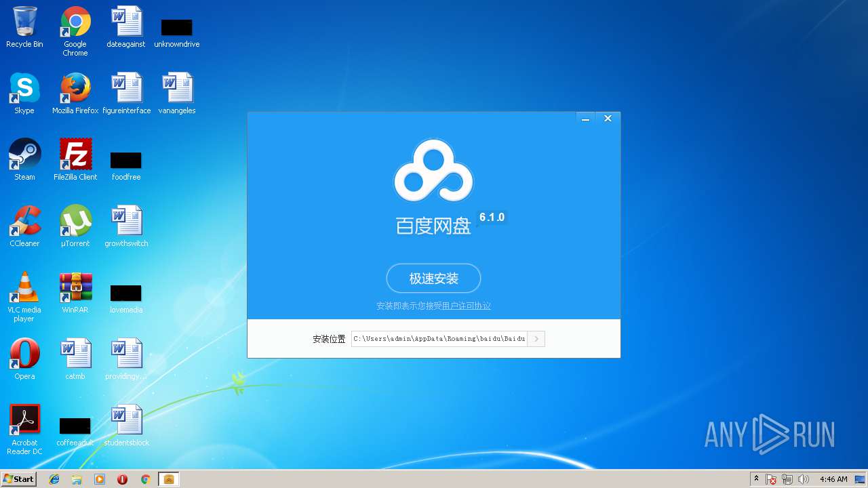Open the Recycle Bin desktop icon
Screen dimensions: 868x488
24,27
